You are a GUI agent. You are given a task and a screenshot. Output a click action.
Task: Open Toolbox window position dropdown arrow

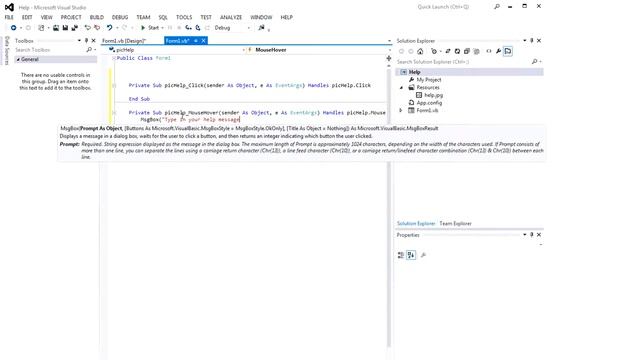tap(79, 41)
